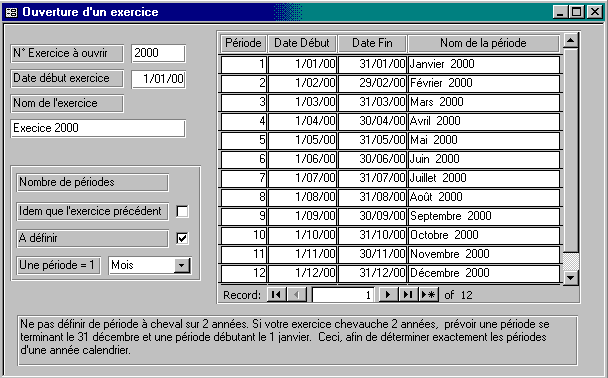This screenshot has height=378, width=608.
Task: Edit the exercise name field 'Execice 2000'
Action: point(98,128)
